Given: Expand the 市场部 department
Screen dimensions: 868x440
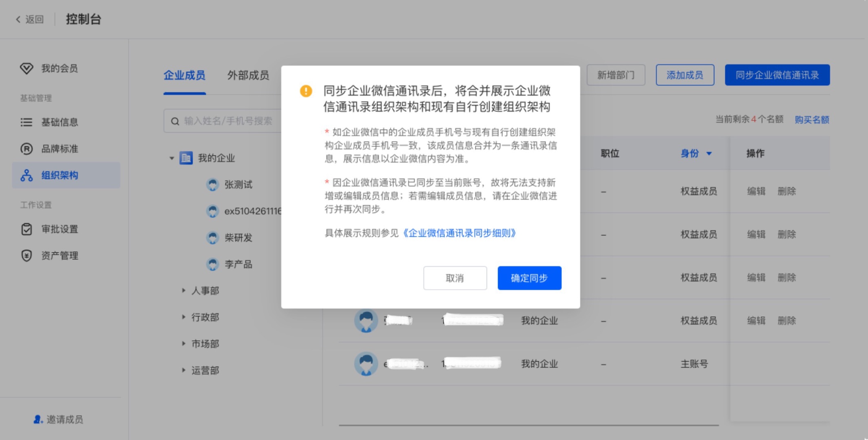Looking at the screenshot, I should (x=183, y=343).
